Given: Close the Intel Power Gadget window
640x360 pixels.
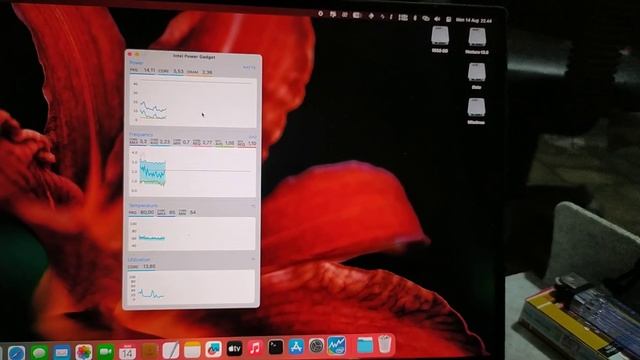Looking at the screenshot, I should (x=131, y=53).
